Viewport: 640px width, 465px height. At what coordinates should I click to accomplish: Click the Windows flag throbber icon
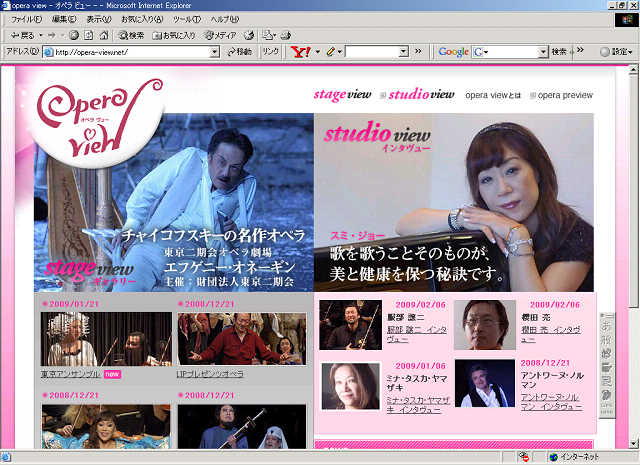[x=626, y=20]
